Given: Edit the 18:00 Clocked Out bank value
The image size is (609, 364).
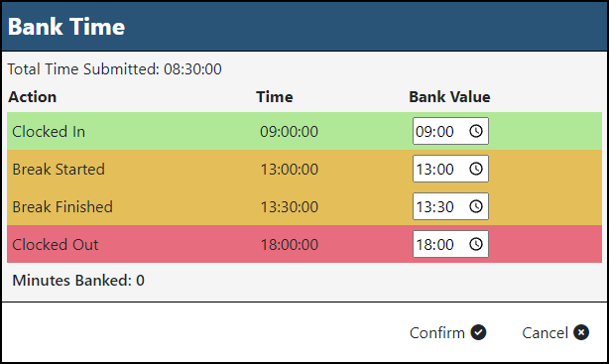Looking at the screenshot, I should (450, 244).
